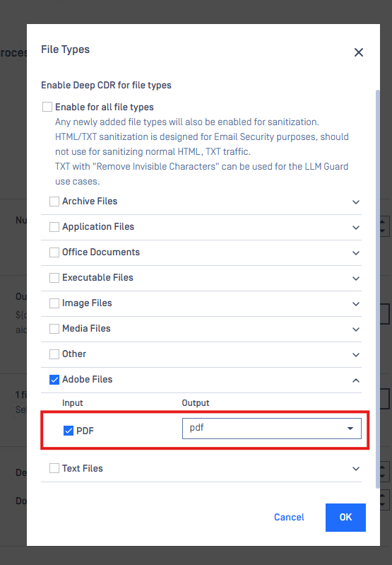Tick the Text Files checkbox
Viewport: 392px width, 565px height.
pyautogui.click(x=54, y=468)
